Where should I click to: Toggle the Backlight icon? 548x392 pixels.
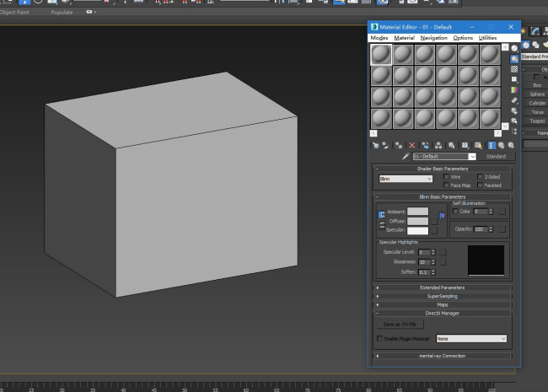click(x=514, y=59)
